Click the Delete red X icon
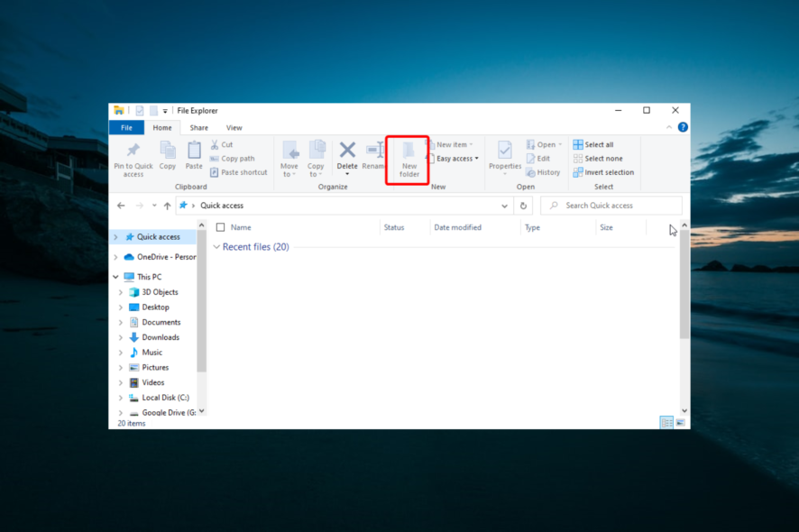This screenshot has width=799, height=532. pyautogui.click(x=347, y=150)
